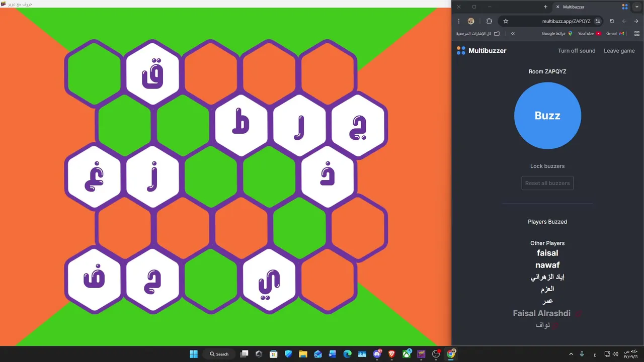This screenshot has width=644, height=362.
Task: Click the Chrome profile avatar
Action: pyautogui.click(x=471, y=21)
